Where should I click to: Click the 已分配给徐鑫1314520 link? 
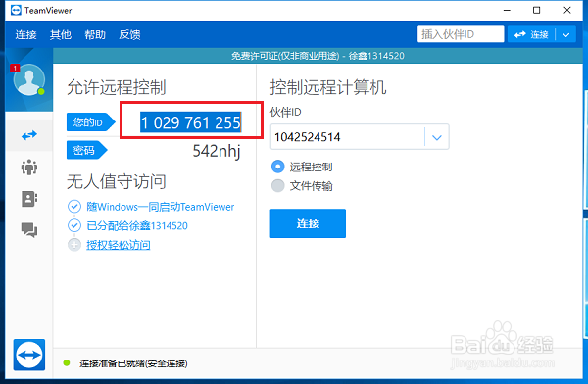pyautogui.click(x=137, y=225)
